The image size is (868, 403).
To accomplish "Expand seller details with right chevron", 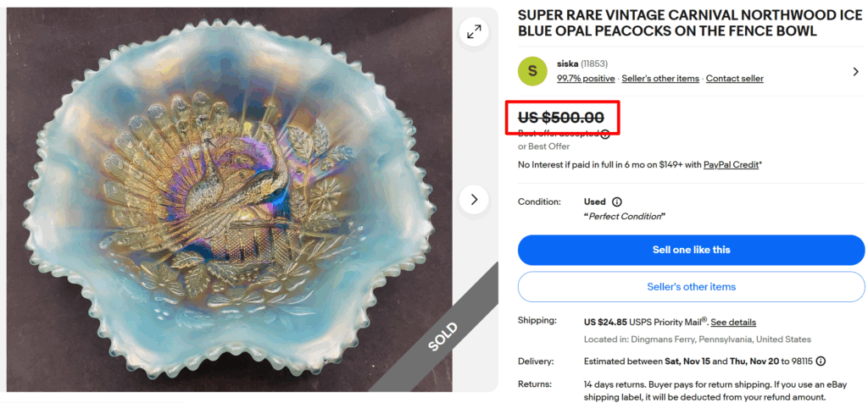I will [855, 71].
